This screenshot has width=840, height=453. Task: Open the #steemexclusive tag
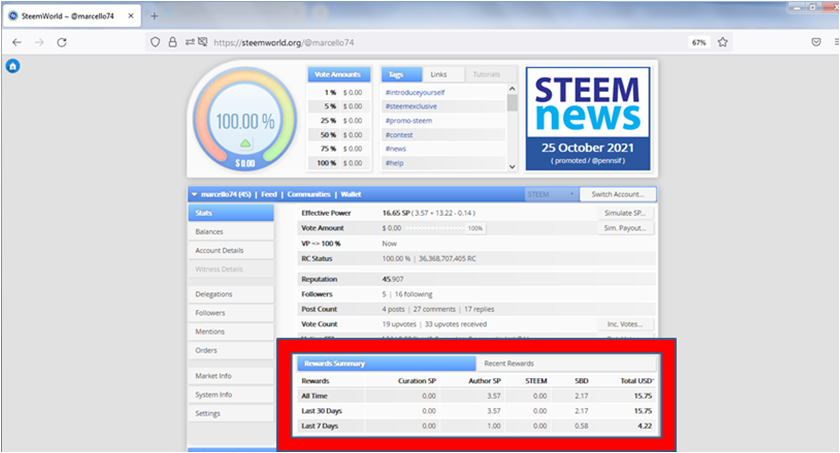click(411, 107)
